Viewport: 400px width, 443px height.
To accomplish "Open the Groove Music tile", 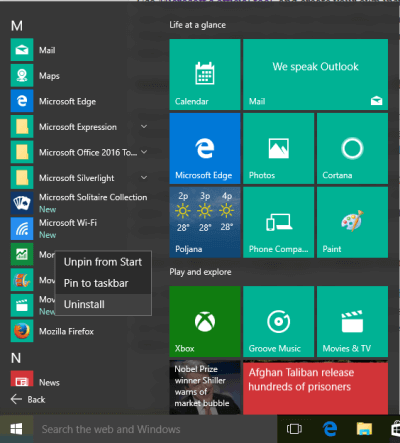I will tap(279, 322).
